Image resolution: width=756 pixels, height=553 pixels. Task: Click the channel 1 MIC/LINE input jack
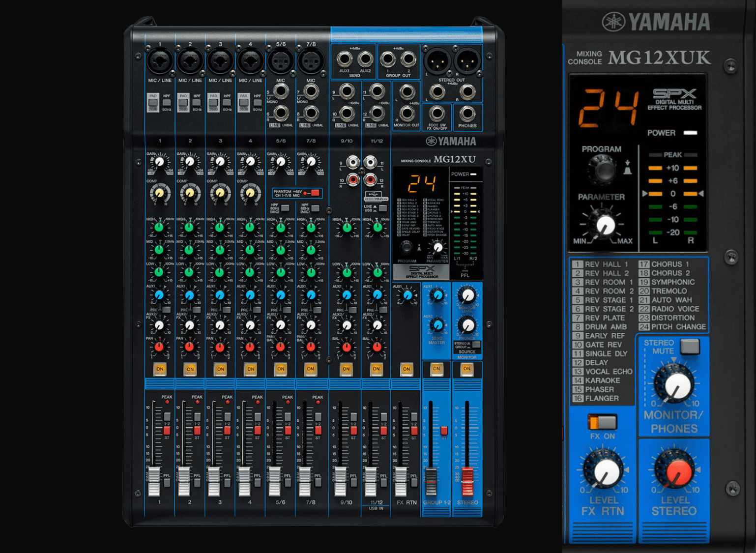point(160,62)
